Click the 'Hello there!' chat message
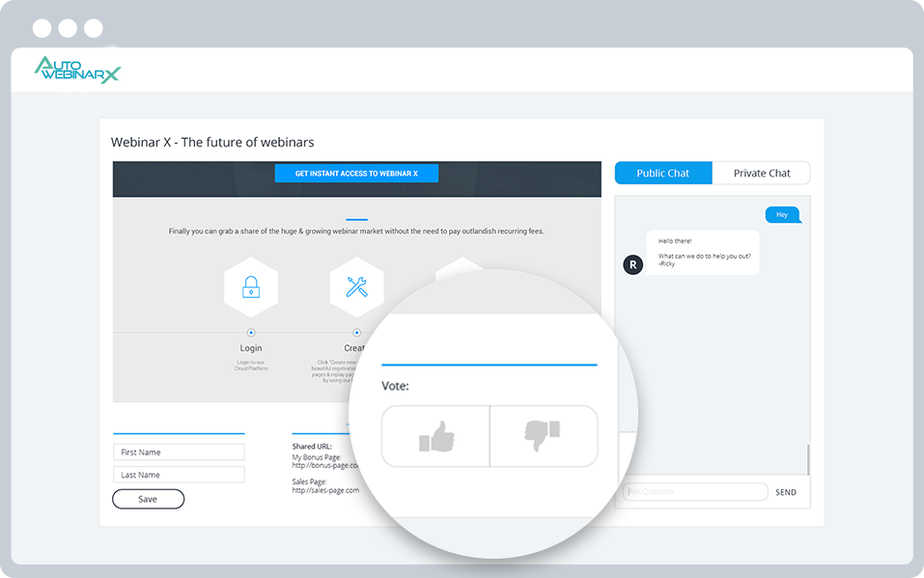The width and height of the screenshot is (924, 578). (x=703, y=252)
